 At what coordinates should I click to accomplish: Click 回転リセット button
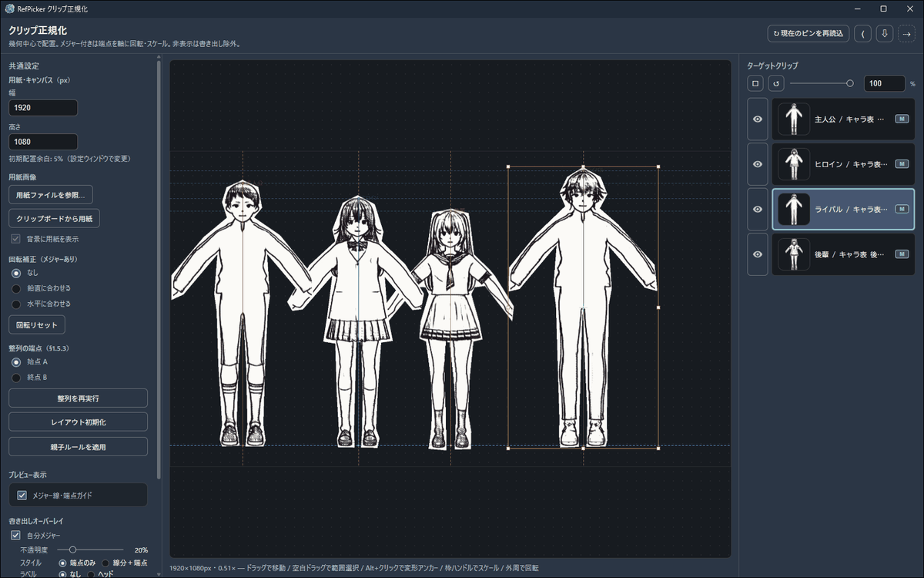(x=37, y=324)
